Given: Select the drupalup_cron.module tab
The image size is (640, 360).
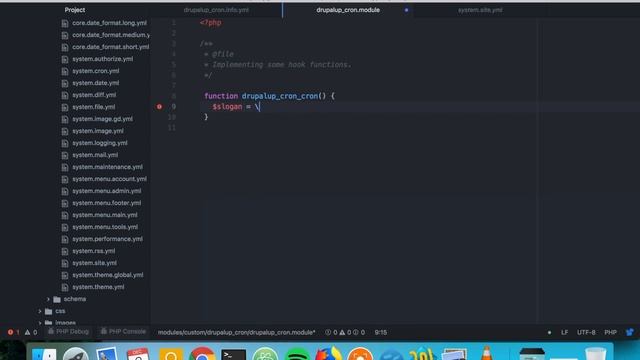Looking at the screenshot, I should pyautogui.click(x=348, y=10).
